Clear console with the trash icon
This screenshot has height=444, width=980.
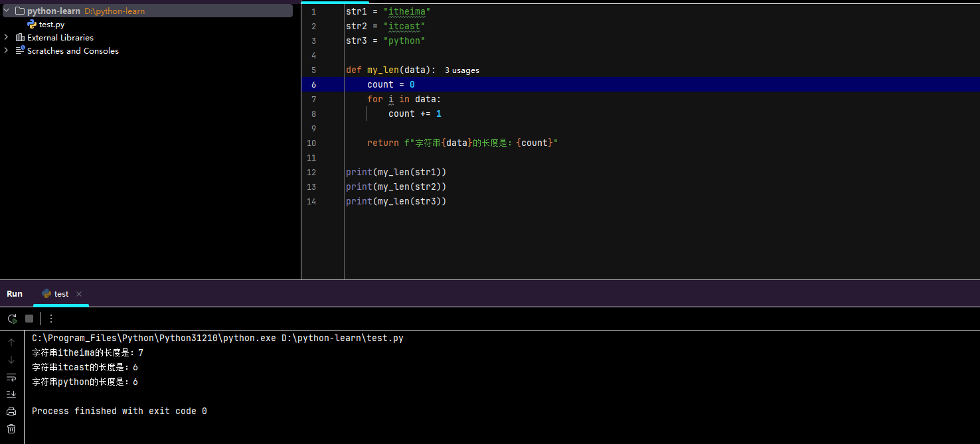(11, 429)
